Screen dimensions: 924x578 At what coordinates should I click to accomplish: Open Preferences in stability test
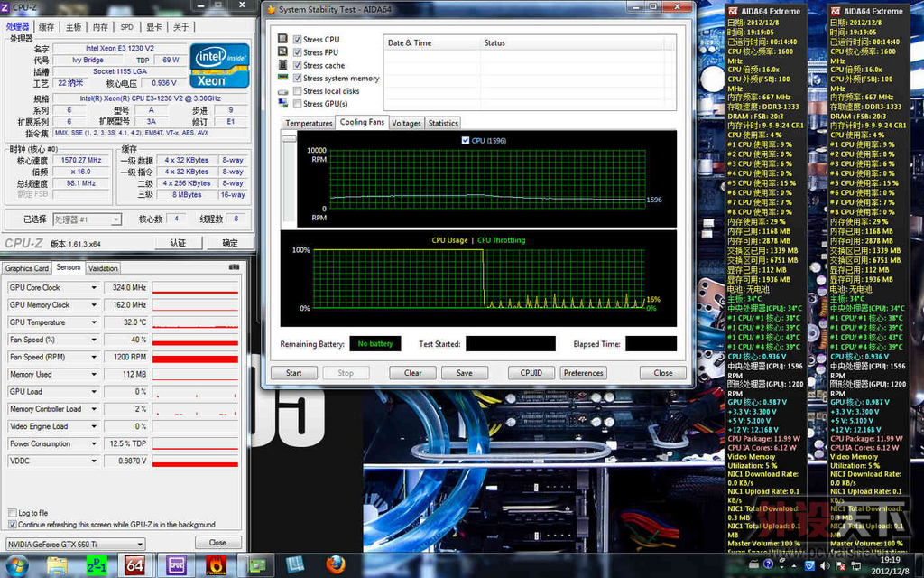(584, 373)
